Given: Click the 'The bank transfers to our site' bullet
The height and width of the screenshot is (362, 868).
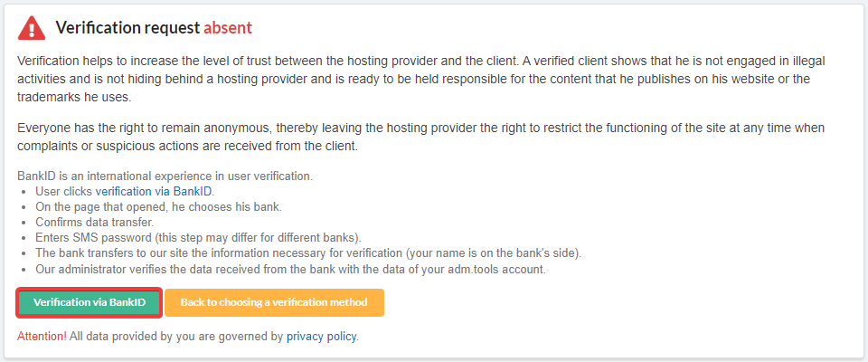Looking at the screenshot, I should (x=307, y=253).
